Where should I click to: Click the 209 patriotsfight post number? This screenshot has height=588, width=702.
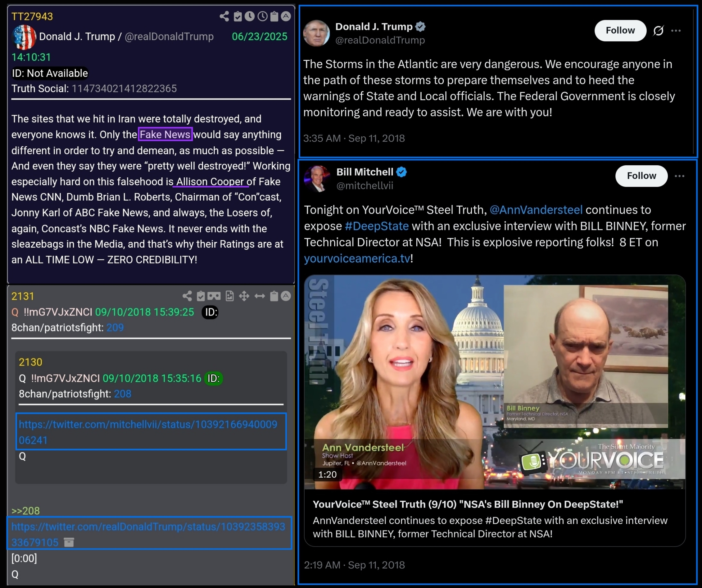tap(115, 327)
